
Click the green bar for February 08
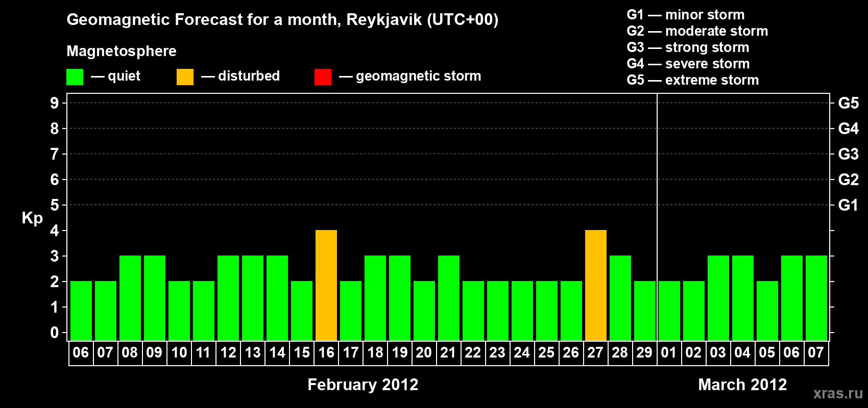[x=130, y=298]
